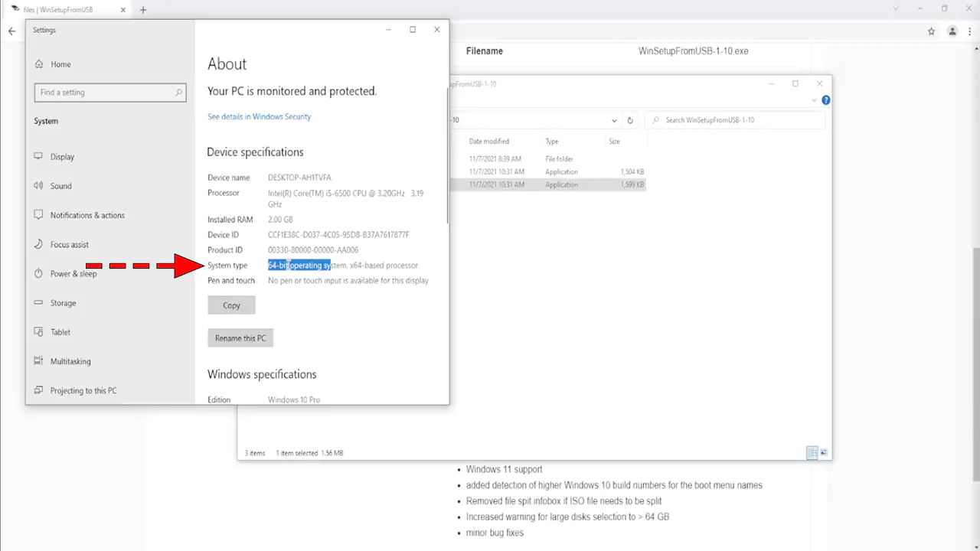Close the Settings window
This screenshot has height=551, width=980.
point(437,30)
